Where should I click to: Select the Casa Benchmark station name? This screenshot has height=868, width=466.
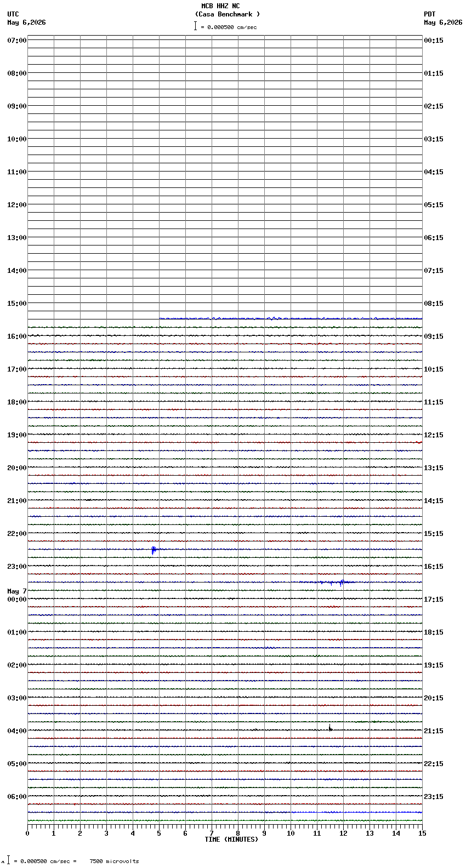(228, 14)
